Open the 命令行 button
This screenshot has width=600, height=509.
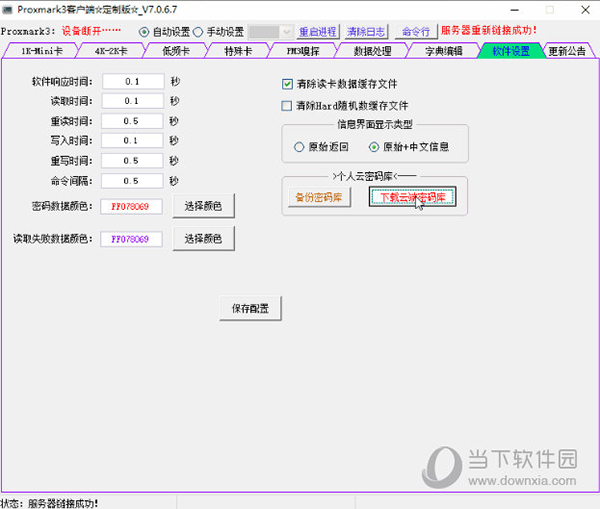[416, 32]
